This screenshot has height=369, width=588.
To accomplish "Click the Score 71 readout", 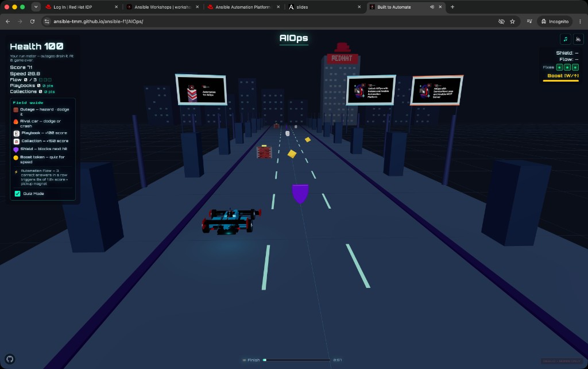I will pyautogui.click(x=21, y=67).
